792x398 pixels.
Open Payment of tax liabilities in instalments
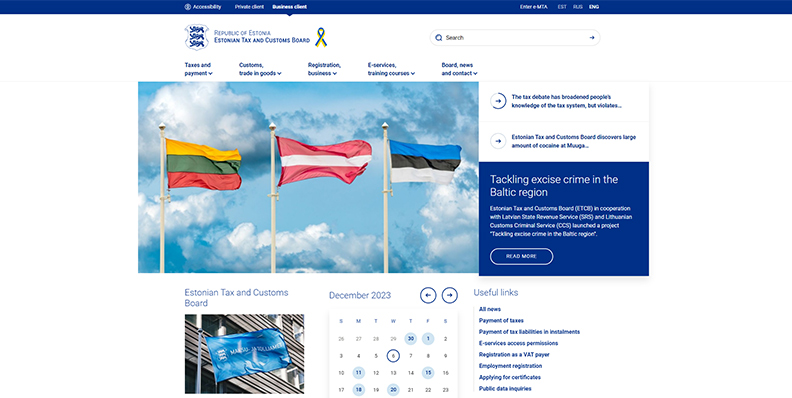(x=529, y=332)
